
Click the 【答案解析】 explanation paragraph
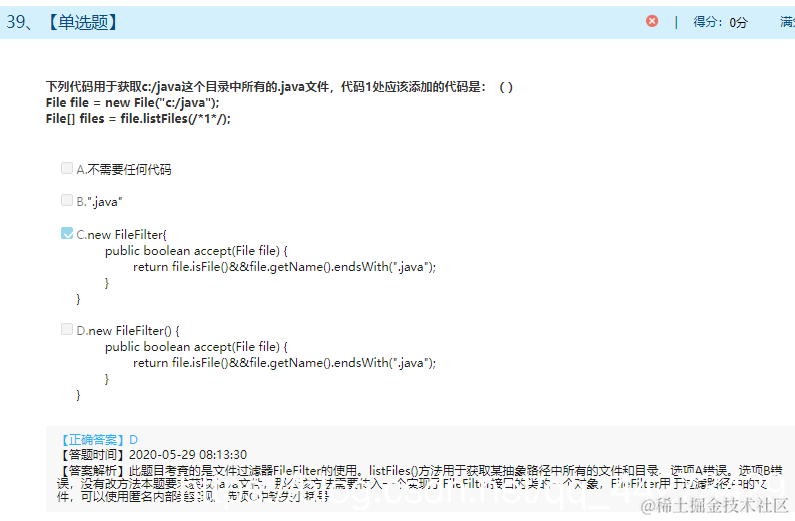(421, 483)
